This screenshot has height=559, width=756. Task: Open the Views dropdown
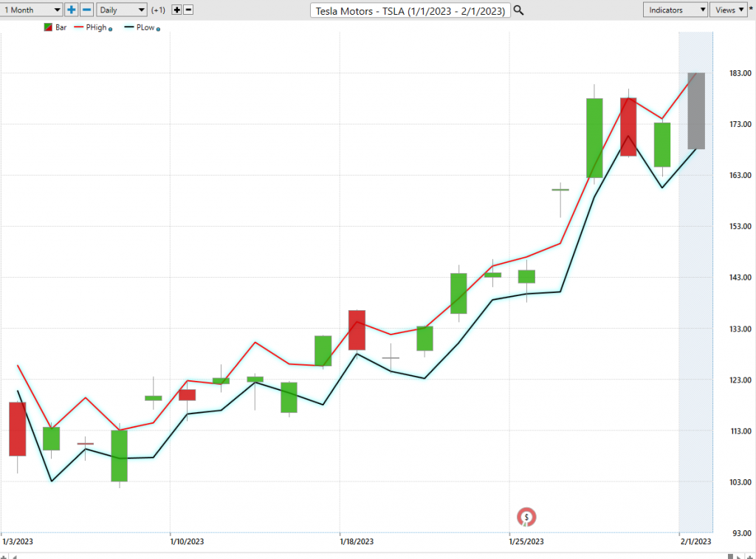pyautogui.click(x=728, y=10)
